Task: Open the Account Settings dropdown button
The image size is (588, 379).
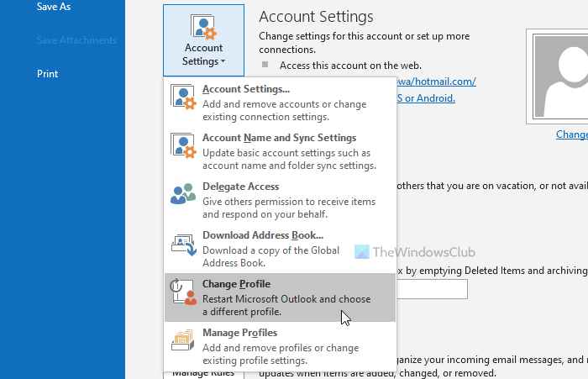Action: pyautogui.click(x=203, y=40)
